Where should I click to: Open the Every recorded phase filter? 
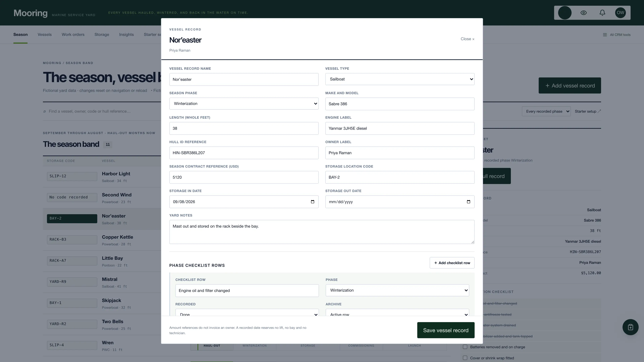pos(546,111)
